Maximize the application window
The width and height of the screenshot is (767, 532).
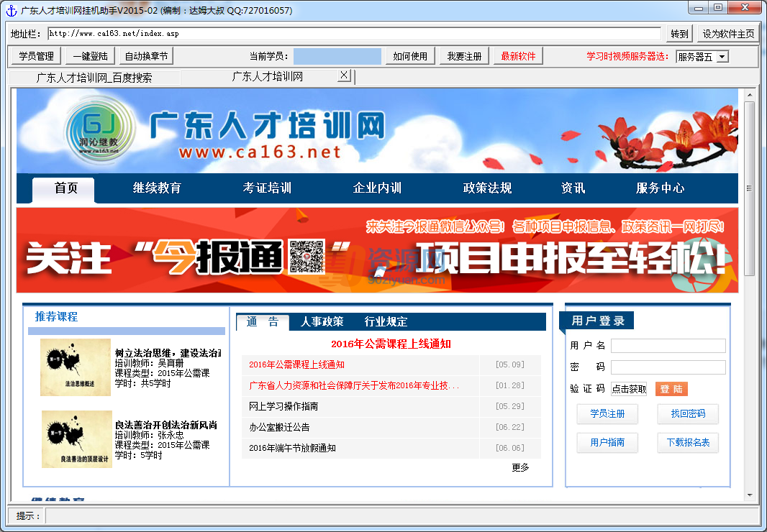(x=718, y=7)
